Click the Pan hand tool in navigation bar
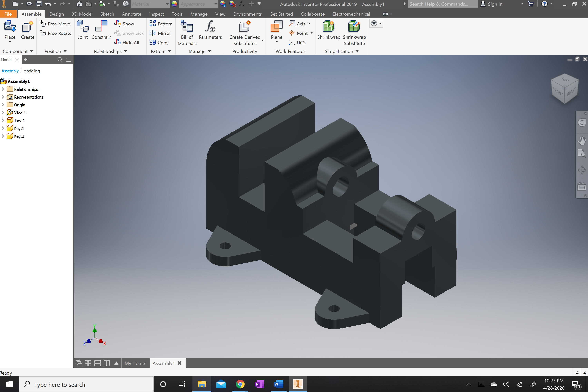Image resolution: width=588 pixels, height=392 pixels. pyautogui.click(x=582, y=141)
